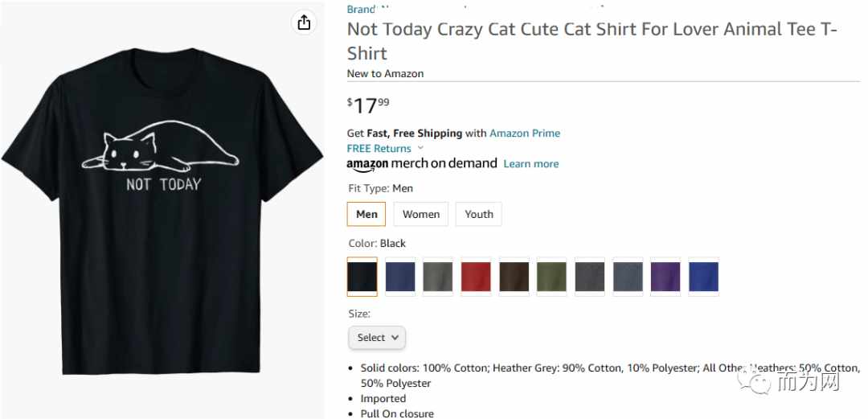Screen dimensions: 868x419
Task: Choose the olive green color swatch
Action: coord(552,277)
